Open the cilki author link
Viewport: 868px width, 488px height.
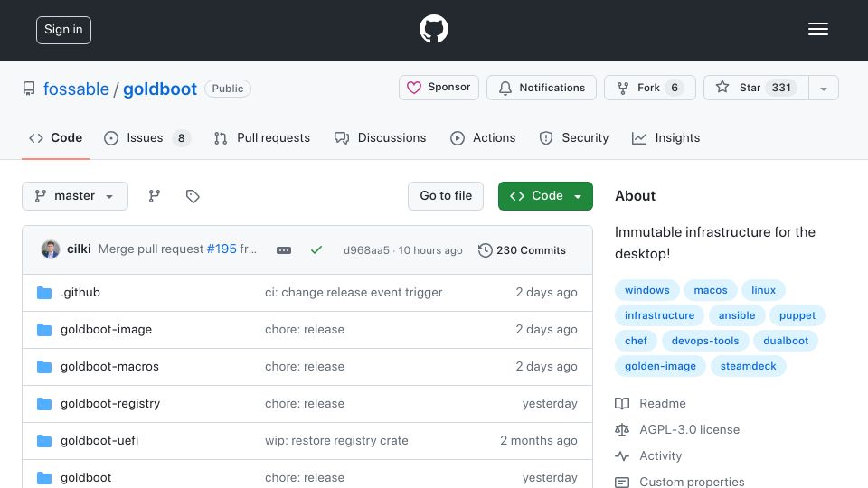click(79, 249)
